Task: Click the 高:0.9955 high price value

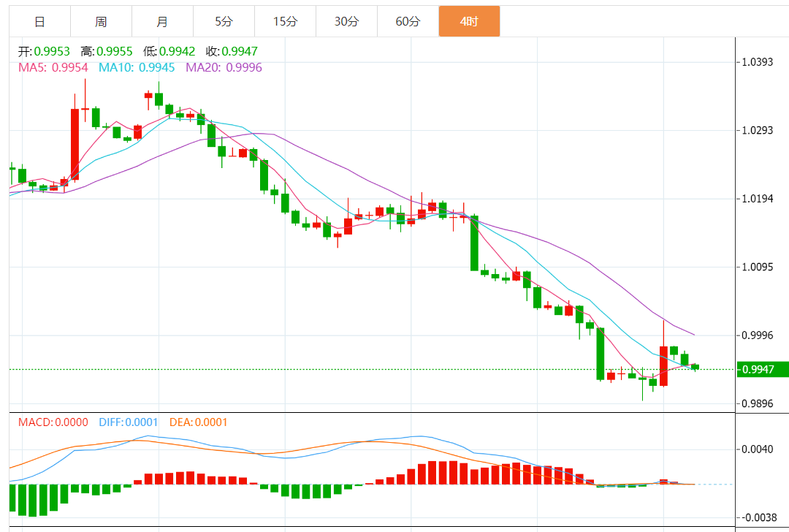Action: (107, 51)
